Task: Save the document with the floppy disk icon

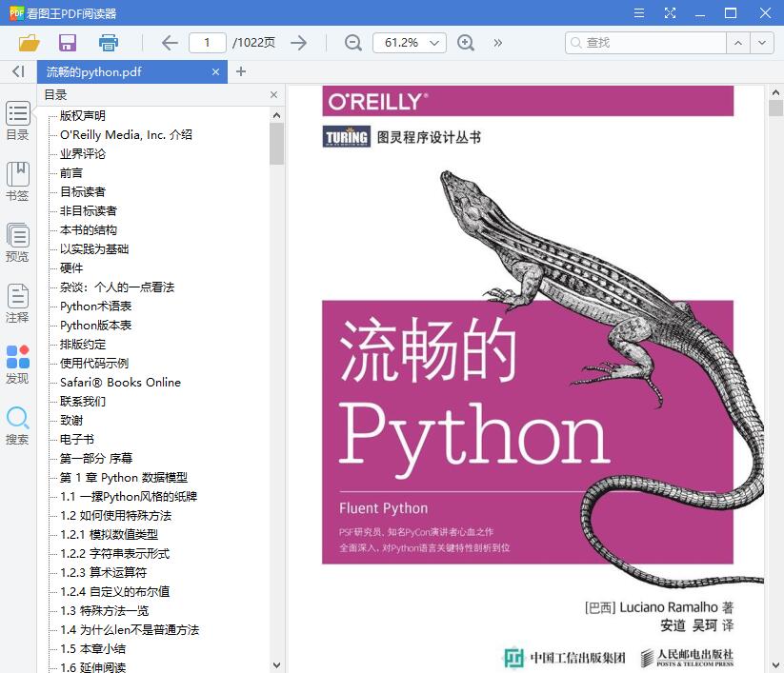Action: [x=68, y=43]
